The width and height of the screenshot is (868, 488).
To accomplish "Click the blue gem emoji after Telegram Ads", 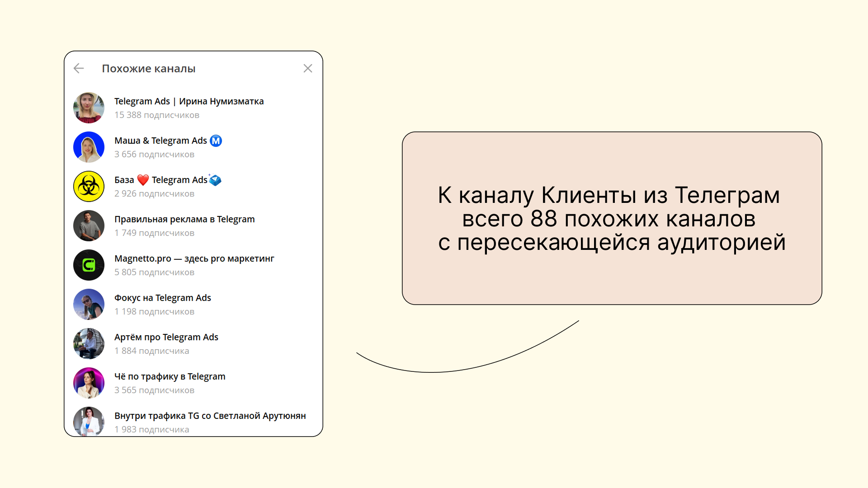I will (215, 180).
